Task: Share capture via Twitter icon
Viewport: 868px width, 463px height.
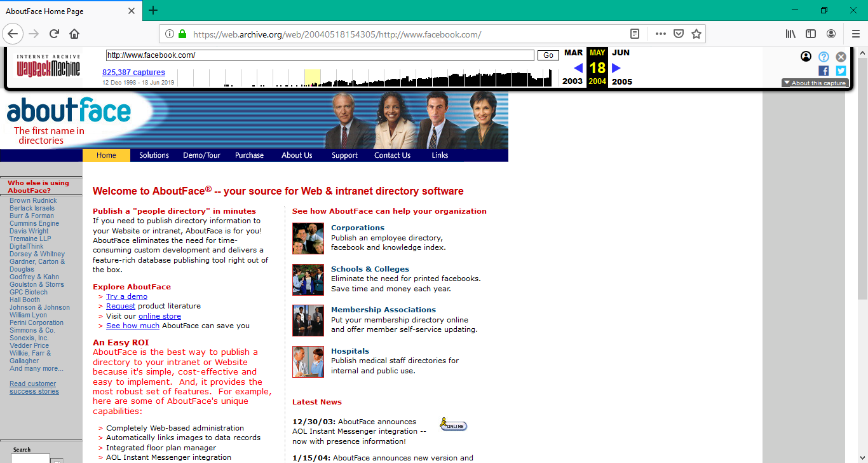Action: (841, 71)
